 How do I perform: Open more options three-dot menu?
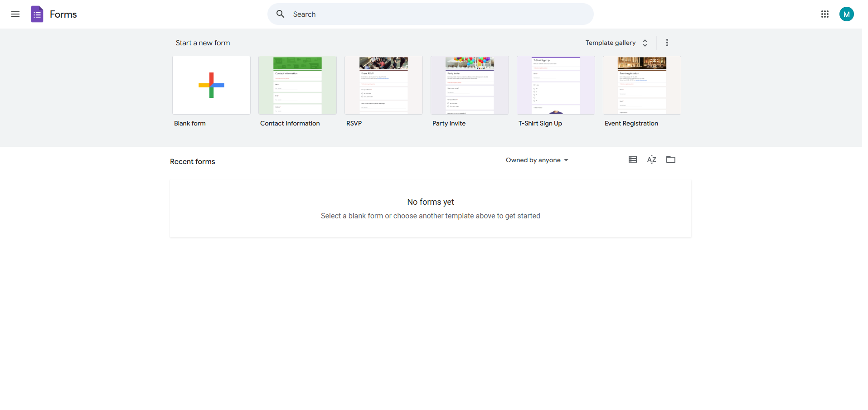pyautogui.click(x=667, y=43)
